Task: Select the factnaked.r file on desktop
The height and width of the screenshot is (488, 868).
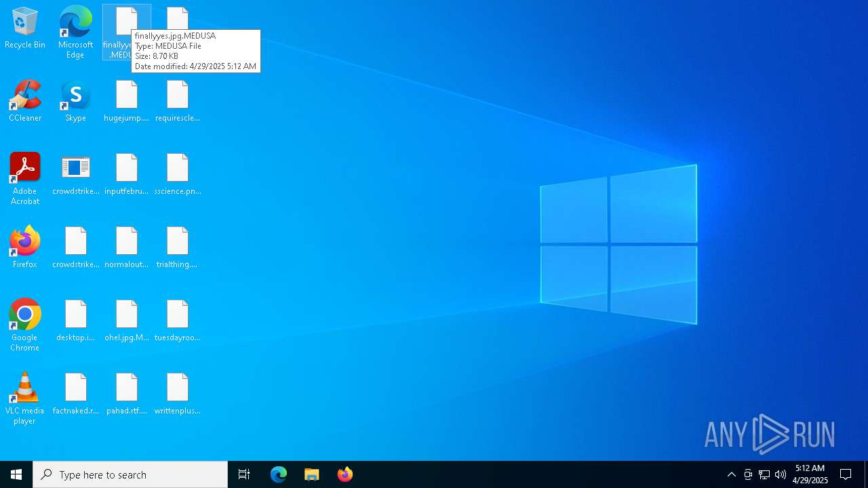Action: (x=75, y=394)
